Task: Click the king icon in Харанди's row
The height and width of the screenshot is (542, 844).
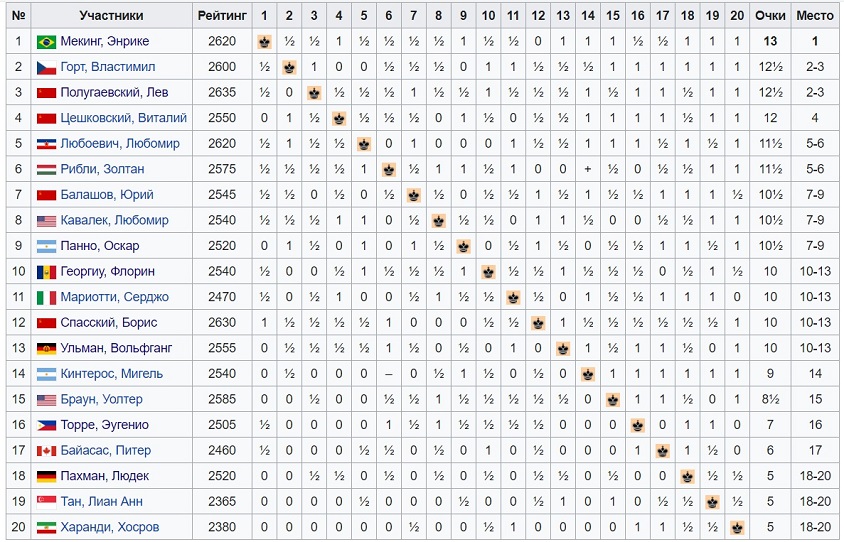Action: [x=737, y=527]
